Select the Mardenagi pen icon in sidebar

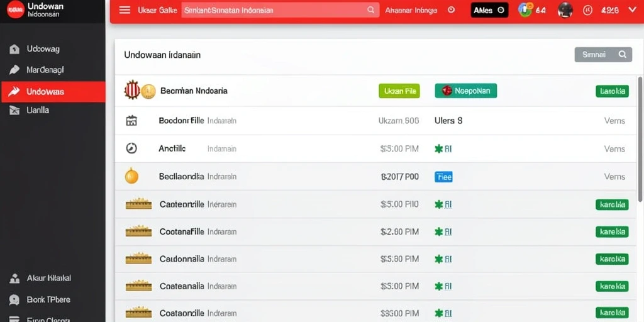14,70
